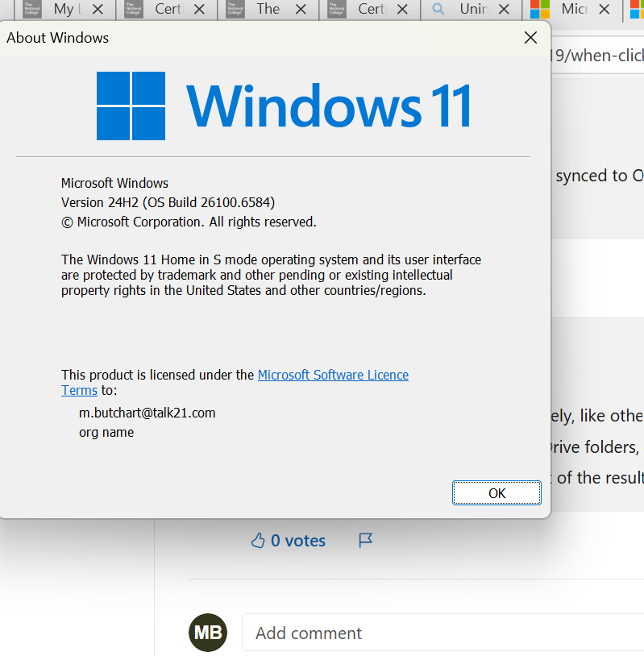
Task: Close the 'My L' browser tab
Action: point(98,9)
